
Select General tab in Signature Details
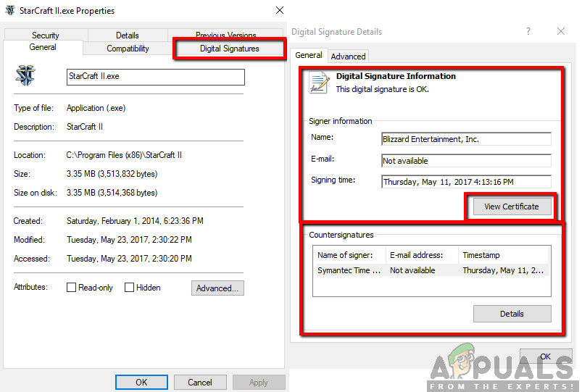[309, 55]
